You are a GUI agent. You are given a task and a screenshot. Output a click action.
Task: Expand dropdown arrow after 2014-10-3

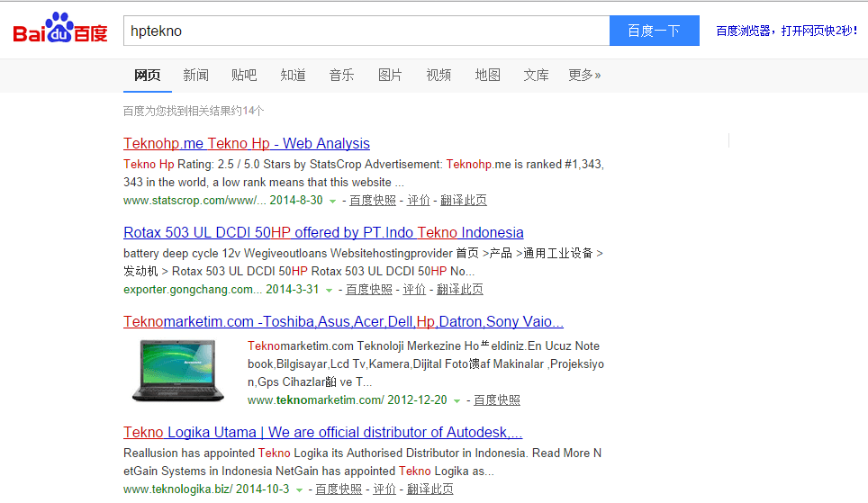click(x=299, y=490)
